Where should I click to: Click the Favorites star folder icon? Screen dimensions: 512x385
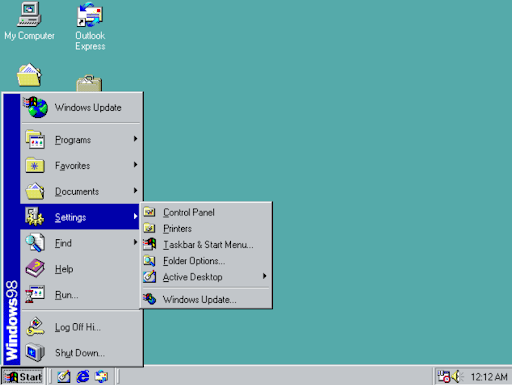tap(35, 165)
